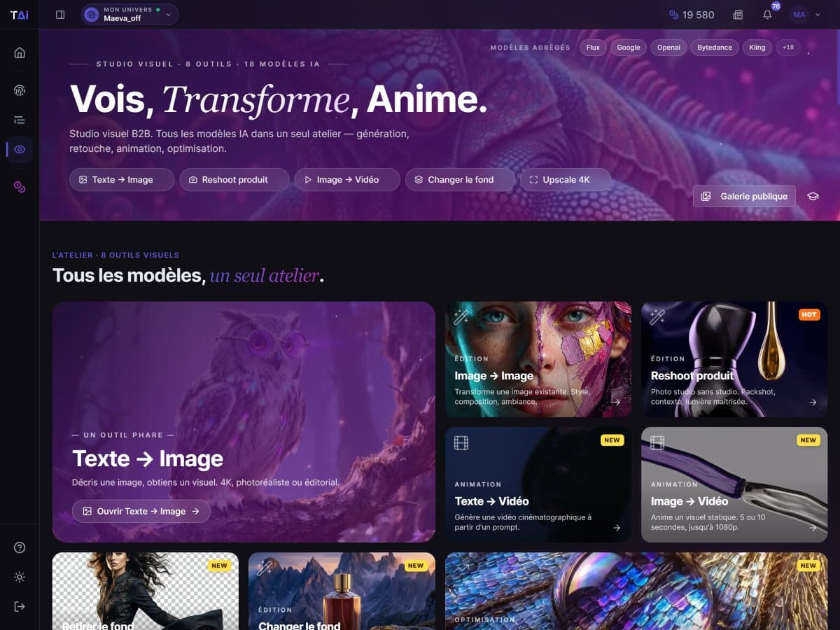Click the Reshoot produit hero shortcut
840x630 pixels.
234,180
